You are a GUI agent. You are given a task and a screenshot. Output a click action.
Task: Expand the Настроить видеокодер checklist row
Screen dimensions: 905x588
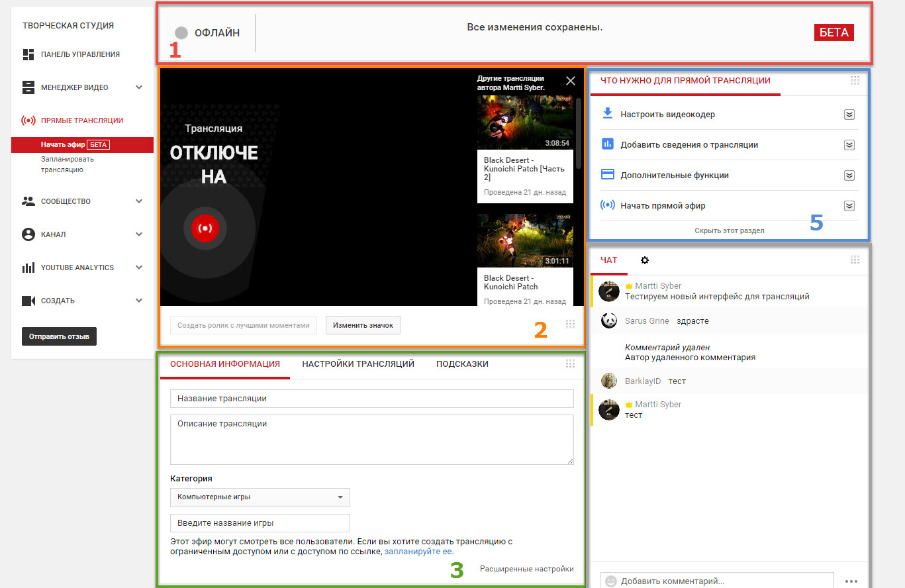[849, 115]
